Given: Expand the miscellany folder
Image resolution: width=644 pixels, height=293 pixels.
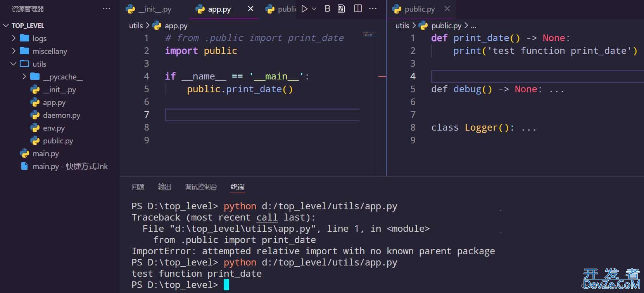Looking at the screenshot, I should 14,51.
